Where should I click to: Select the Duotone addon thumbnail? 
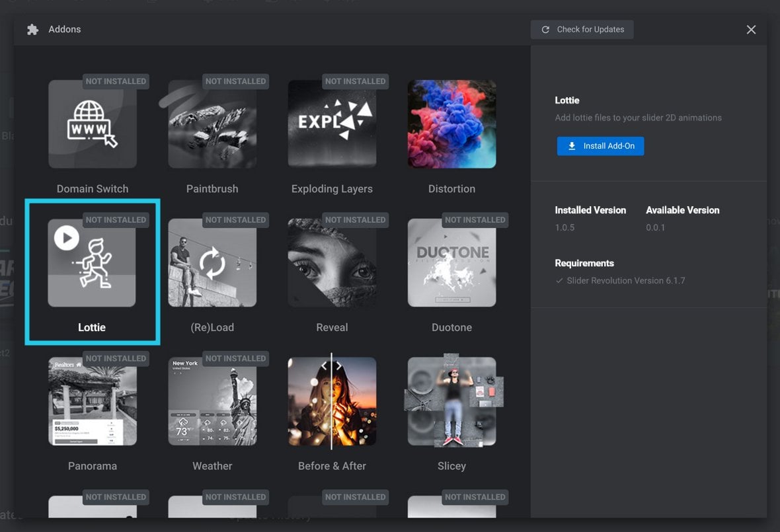click(451, 262)
